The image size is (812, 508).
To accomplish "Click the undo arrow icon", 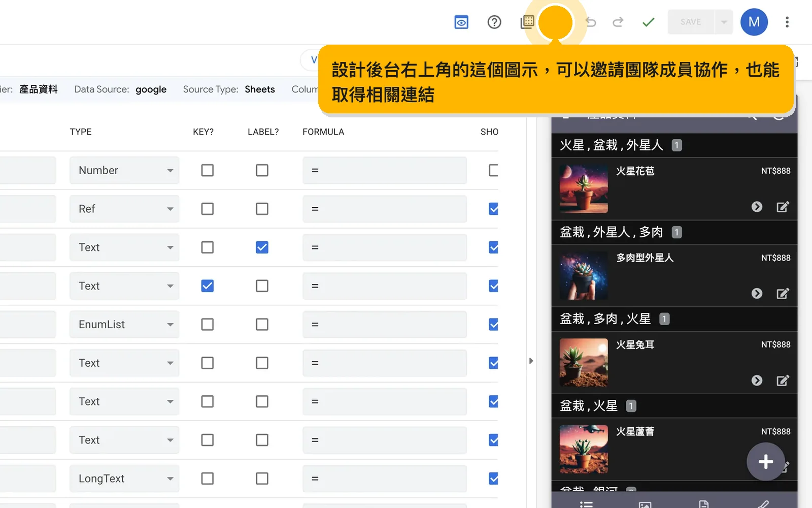I will [591, 22].
